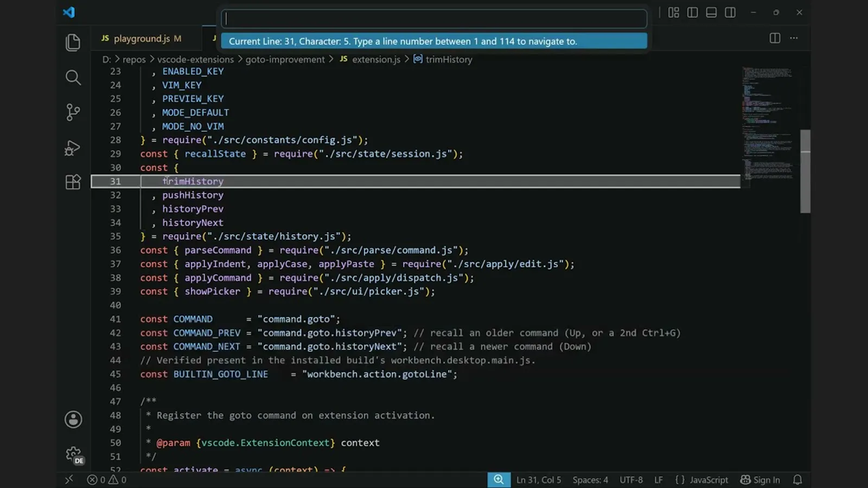Screen dimensions: 868x488
Task: Click 'COMMAND_PREV' on line 42
Action: pyautogui.click(x=207, y=333)
